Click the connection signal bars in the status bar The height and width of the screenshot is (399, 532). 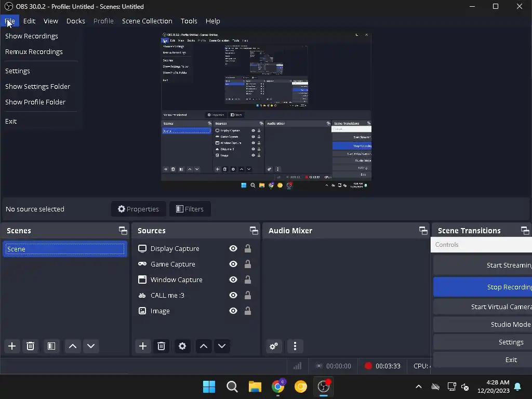pos(298,366)
